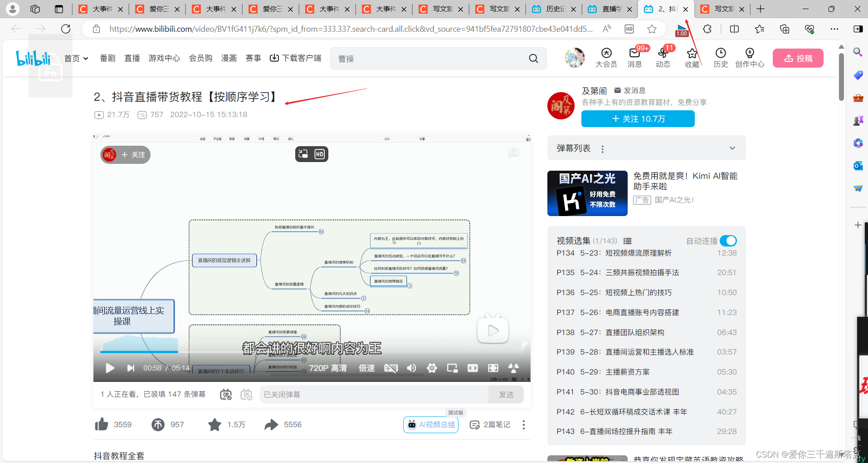868x463 pixels.
Task: Give coins with the coin icon
Action: (x=158, y=424)
